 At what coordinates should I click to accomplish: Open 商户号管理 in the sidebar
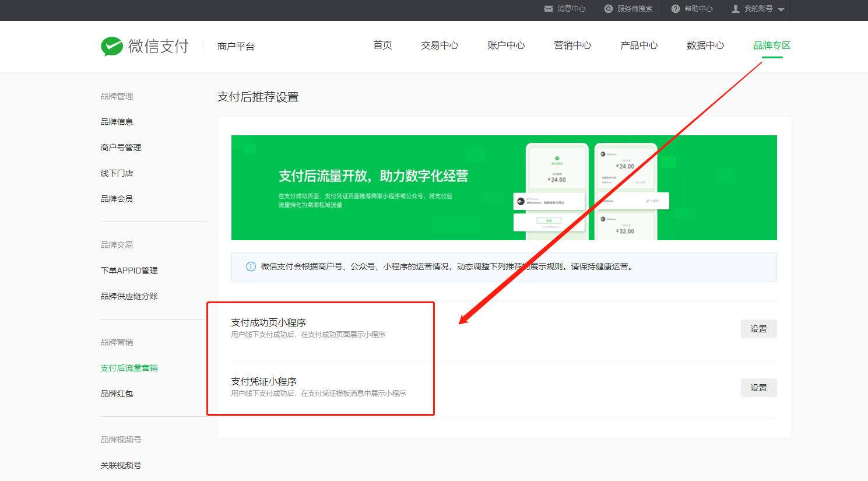pyautogui.click(x=121, y=148)
